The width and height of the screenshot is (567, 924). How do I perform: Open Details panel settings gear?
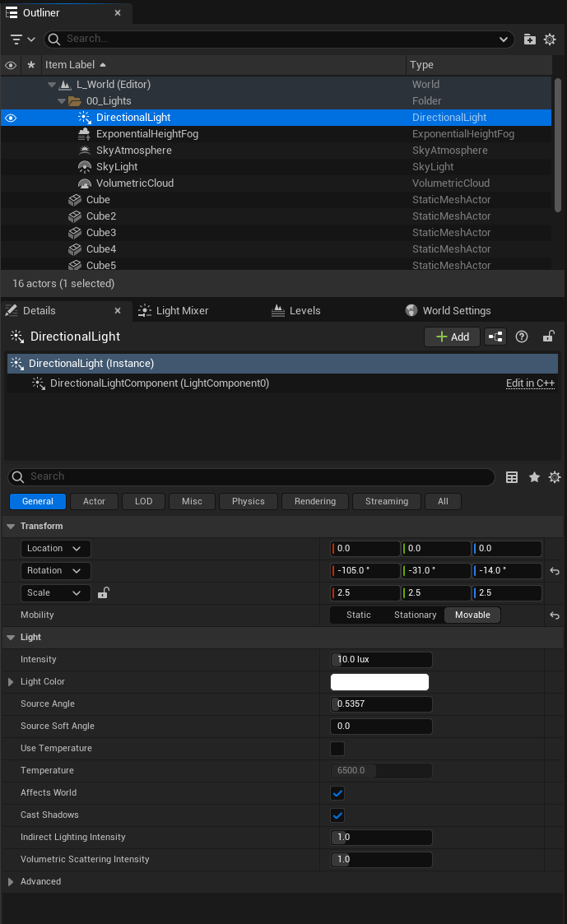(555, 477)
